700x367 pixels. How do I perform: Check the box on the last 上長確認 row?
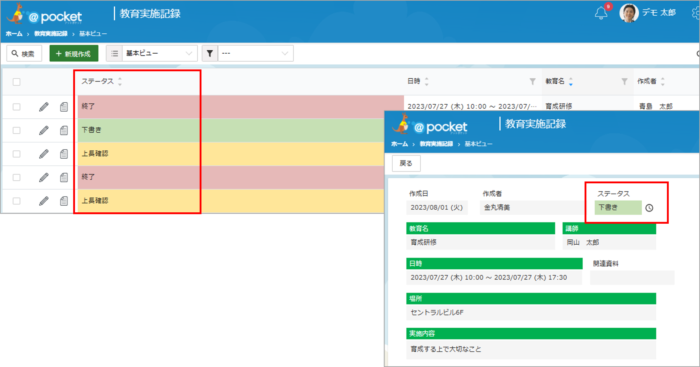click(17, 201)
